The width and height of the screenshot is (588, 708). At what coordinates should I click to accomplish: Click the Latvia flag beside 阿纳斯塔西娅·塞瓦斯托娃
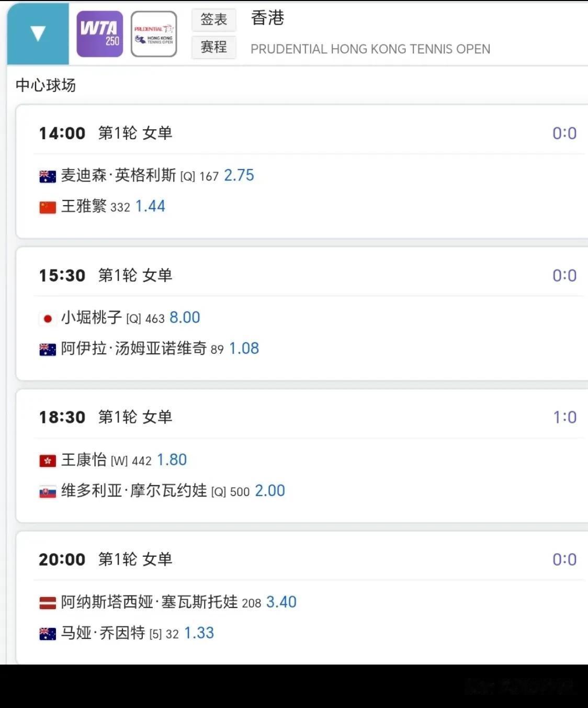pyautogui.click(x=48, y=603)
